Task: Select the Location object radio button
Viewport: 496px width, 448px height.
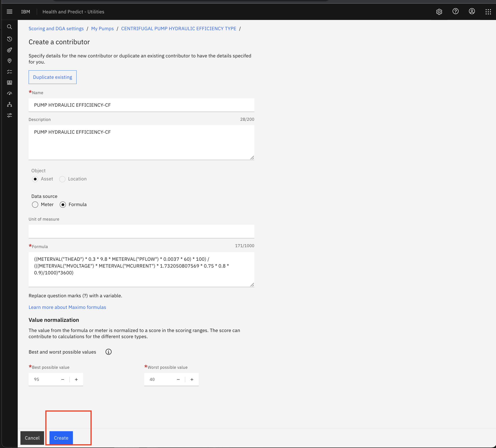Action: (x=62, y=179)
